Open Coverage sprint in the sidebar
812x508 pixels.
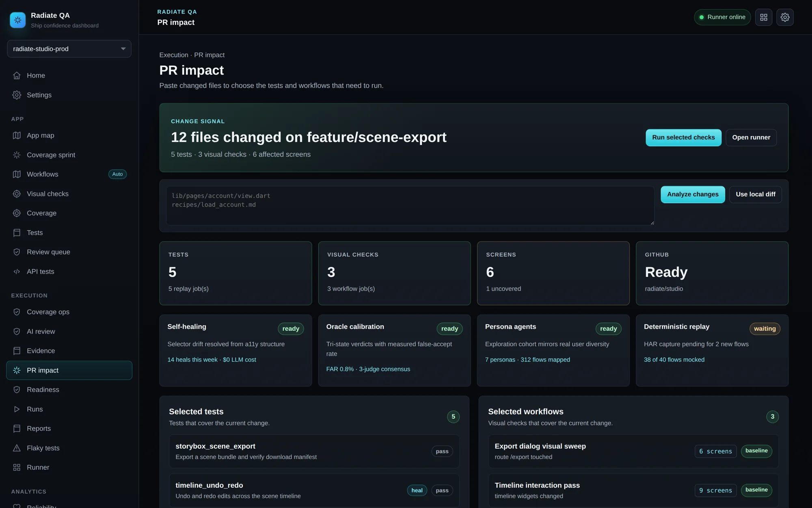click(69, 155)
